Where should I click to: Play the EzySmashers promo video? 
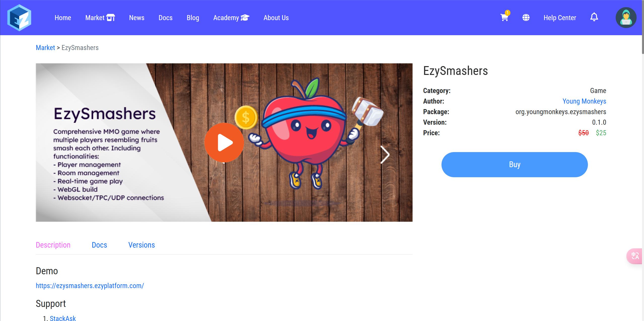(224, 143)
